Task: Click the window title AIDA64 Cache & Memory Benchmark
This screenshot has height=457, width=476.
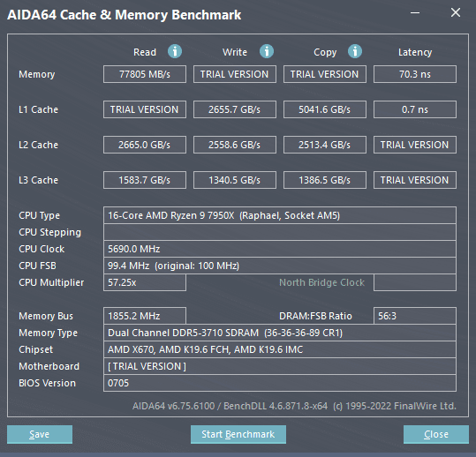Action: 125,15
